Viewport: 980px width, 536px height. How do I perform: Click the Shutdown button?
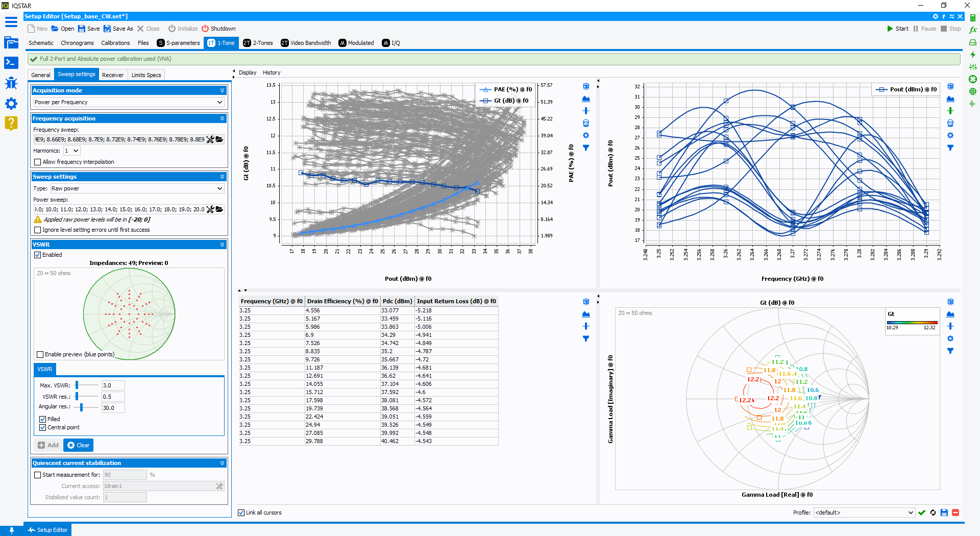coord(218,29)
